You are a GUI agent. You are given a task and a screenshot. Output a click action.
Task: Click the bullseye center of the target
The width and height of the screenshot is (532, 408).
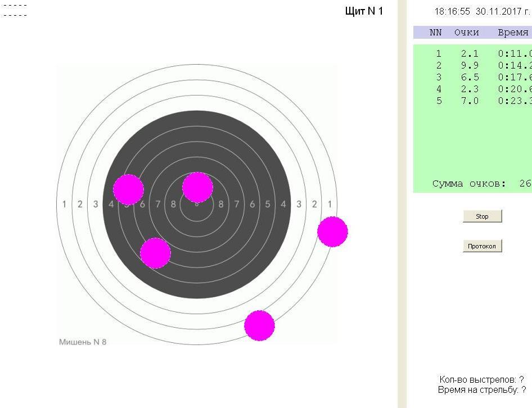pyautogui.click(x=197, y=205)
